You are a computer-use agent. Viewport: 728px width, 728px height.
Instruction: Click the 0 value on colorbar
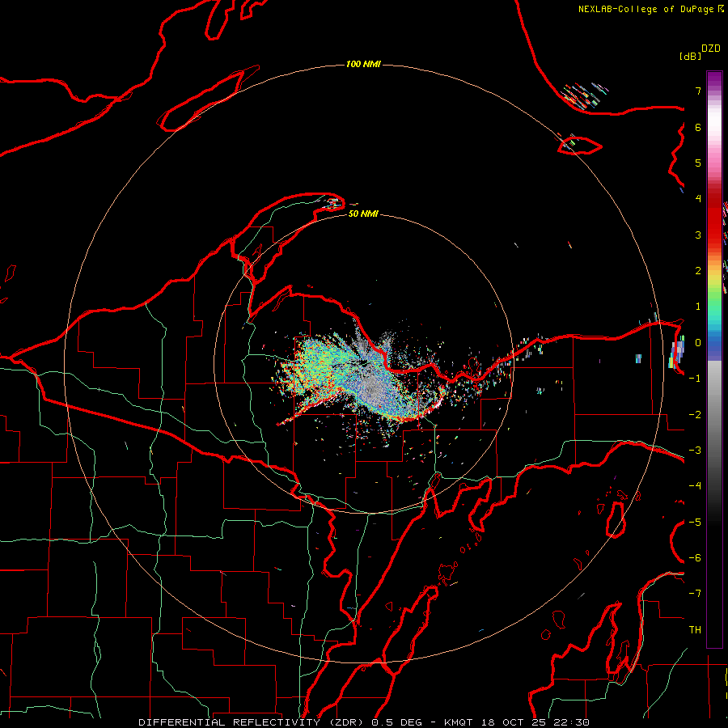(x=698, y=343)
